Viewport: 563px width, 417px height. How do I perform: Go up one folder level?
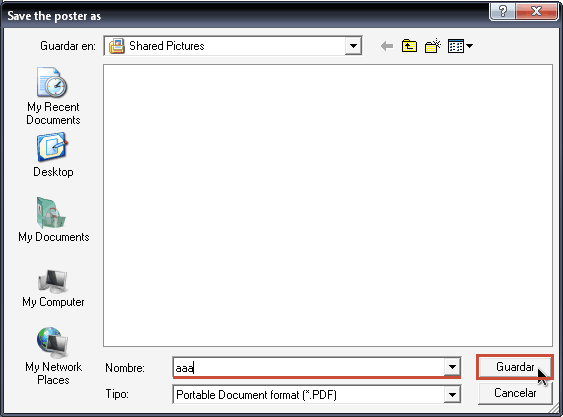tap(409, 46)
